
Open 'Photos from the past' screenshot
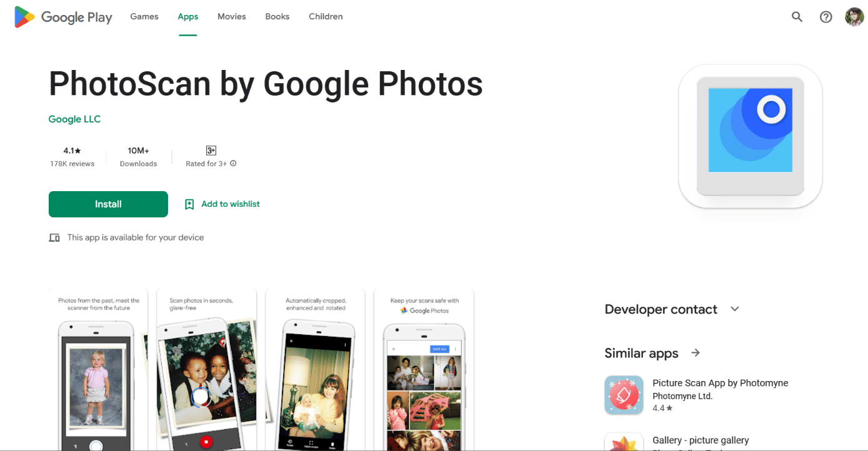[99, 370]
